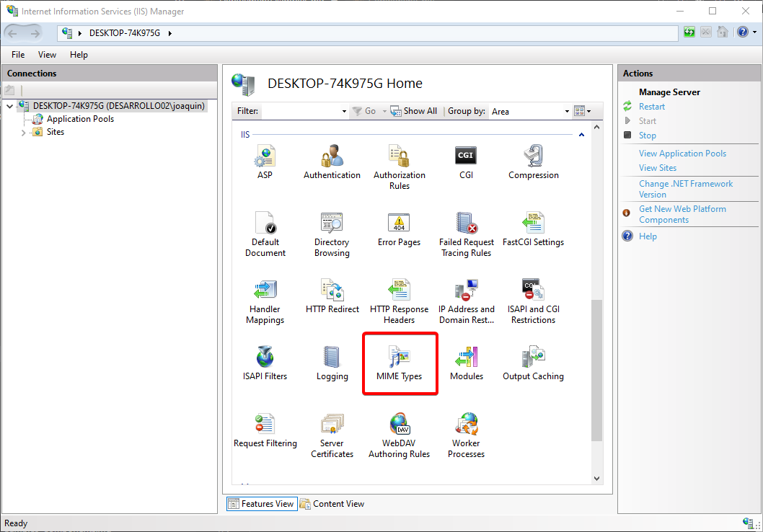
Task: Click the Home toolbar icon
Action: point(723,32)
